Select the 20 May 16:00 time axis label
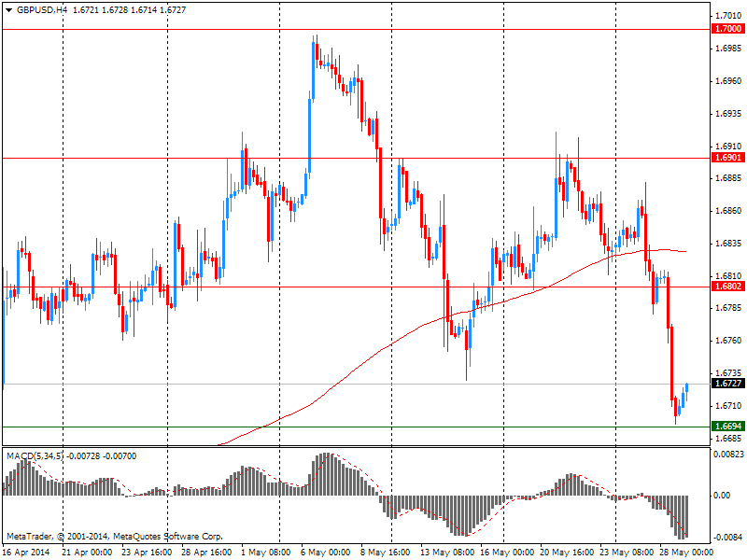The image size is (747, 560). coord(566,553)
